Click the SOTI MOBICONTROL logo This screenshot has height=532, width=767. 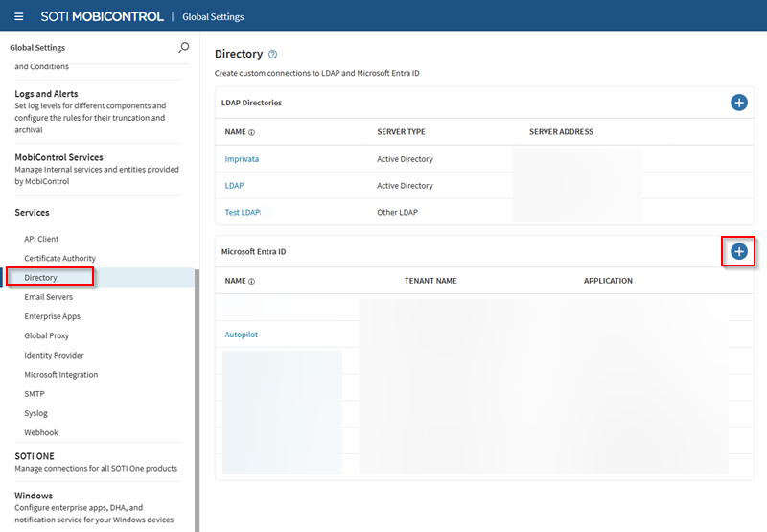point(102,16)
